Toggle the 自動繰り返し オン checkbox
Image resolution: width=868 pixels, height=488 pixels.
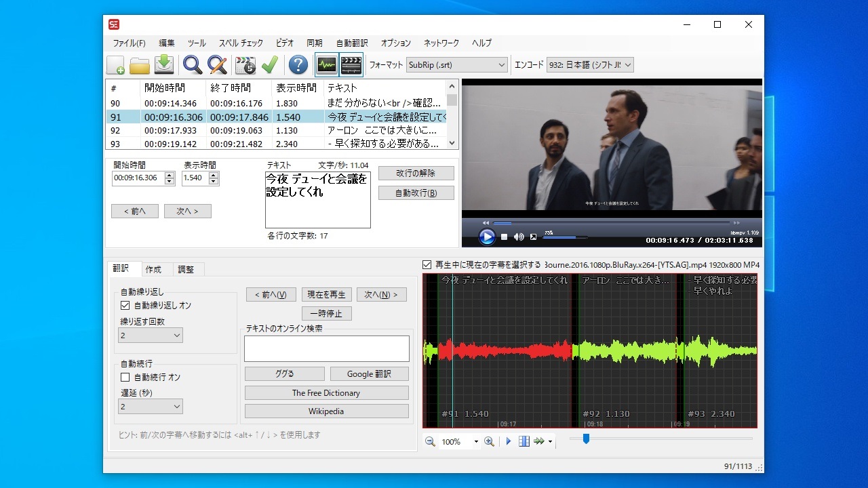point(125,306)
